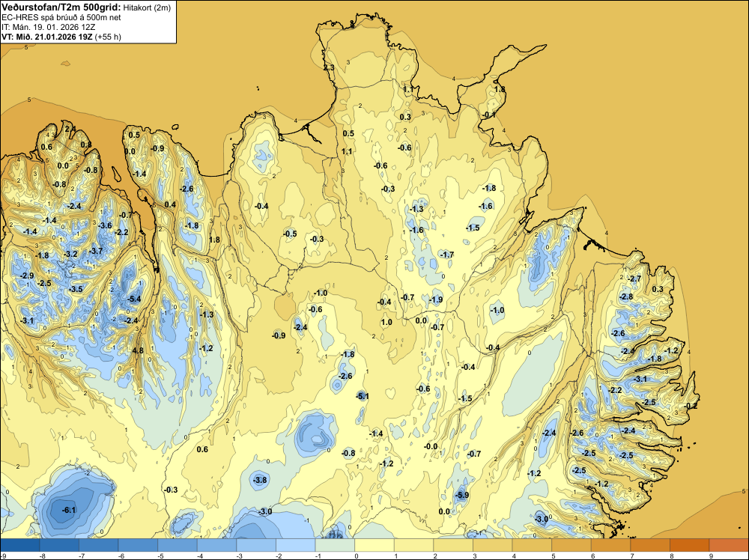Click the header line 'EC-HRES spá brúuð á 500m net'
Screen dimensions: 749x560
(61, 17)
